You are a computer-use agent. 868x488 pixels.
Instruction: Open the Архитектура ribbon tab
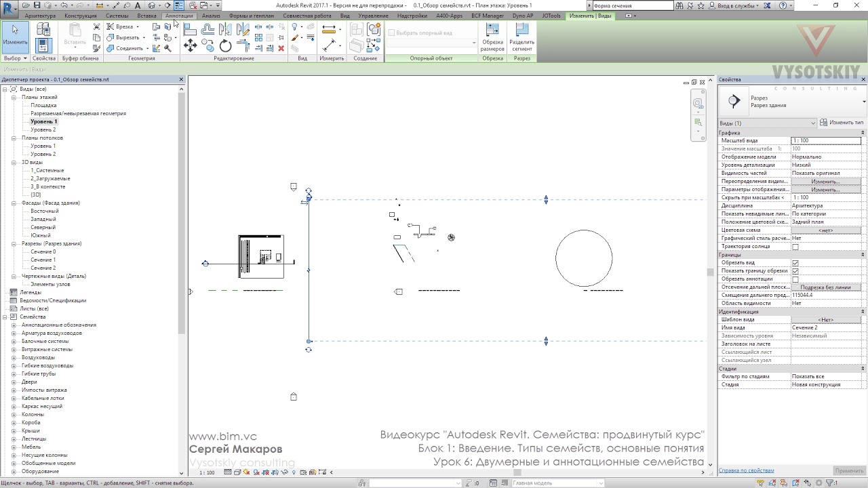coord(40,16)
